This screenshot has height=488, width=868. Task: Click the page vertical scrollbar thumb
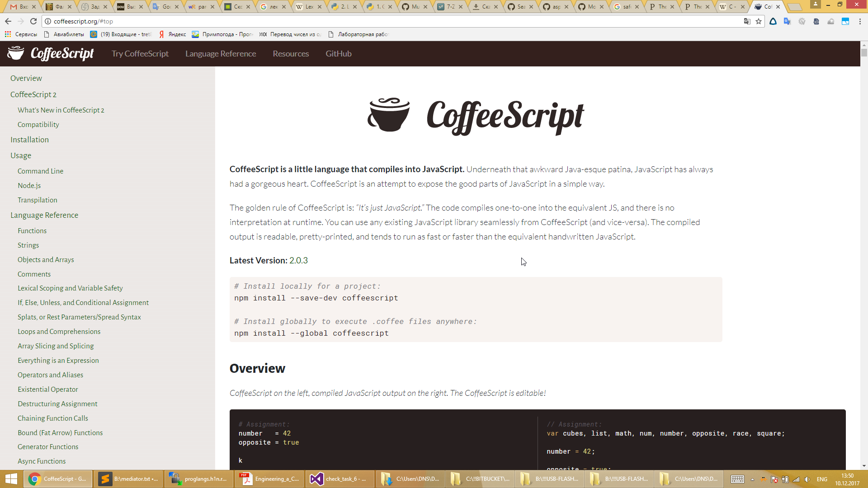pos(864,52)
